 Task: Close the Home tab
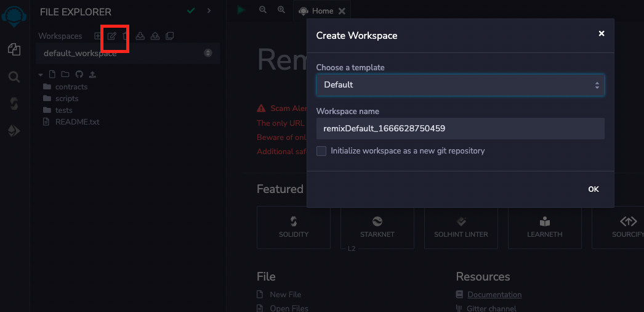(342, 11)
